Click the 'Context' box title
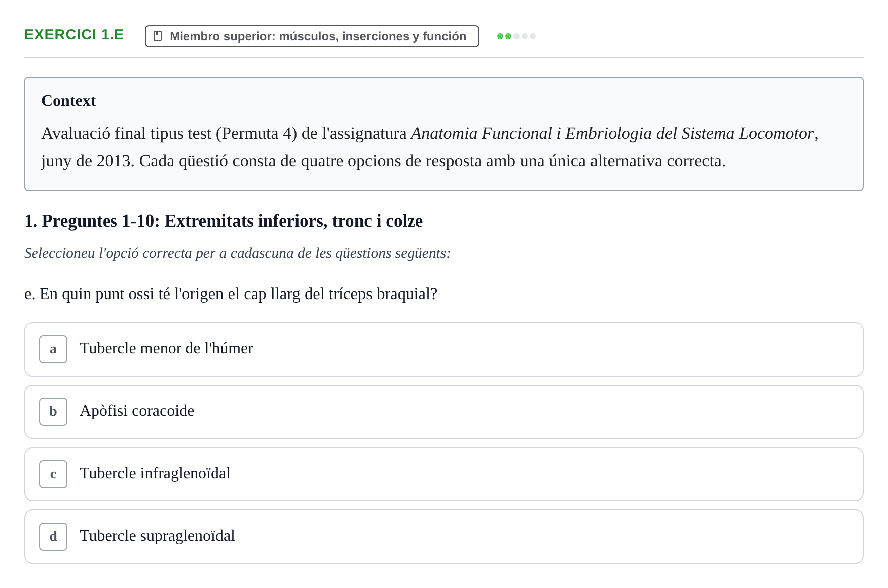The height and width of the screenshot is (588, 888). point(68,101)
